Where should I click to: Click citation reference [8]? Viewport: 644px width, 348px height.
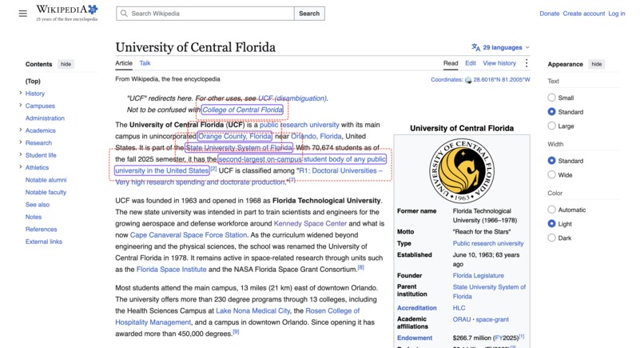coord(360,267)
